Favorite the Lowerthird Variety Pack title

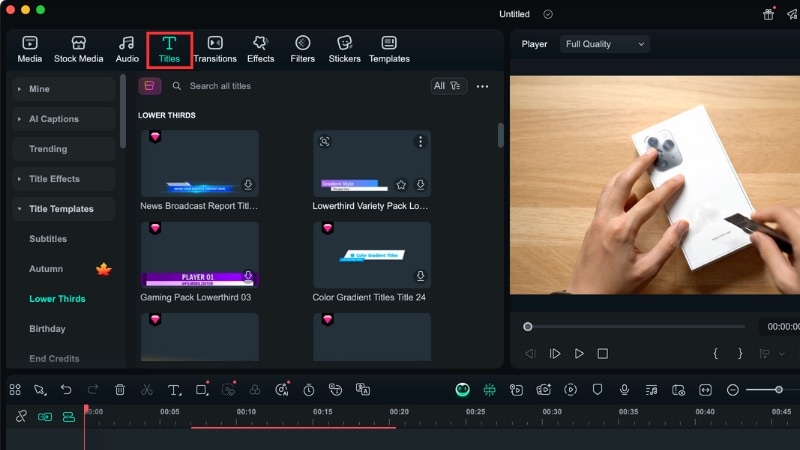(x=401, y=185)
